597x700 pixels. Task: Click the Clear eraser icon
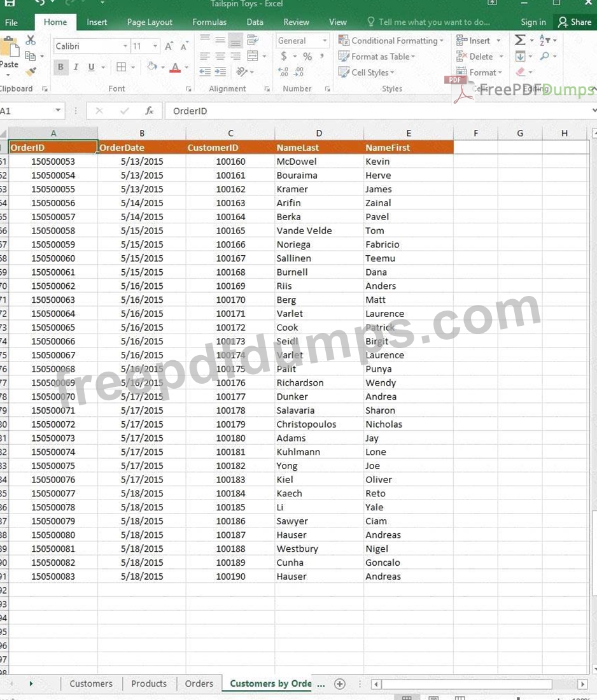[520, 72]
